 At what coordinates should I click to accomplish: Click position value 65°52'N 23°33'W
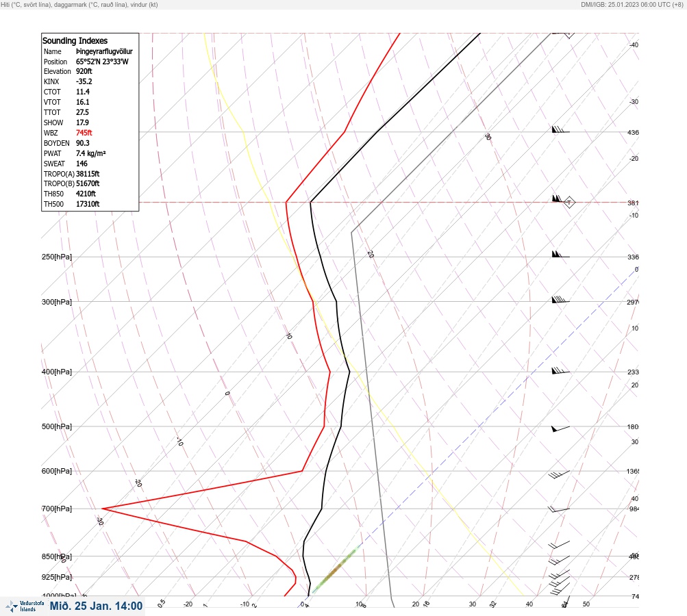pos(102,62)
